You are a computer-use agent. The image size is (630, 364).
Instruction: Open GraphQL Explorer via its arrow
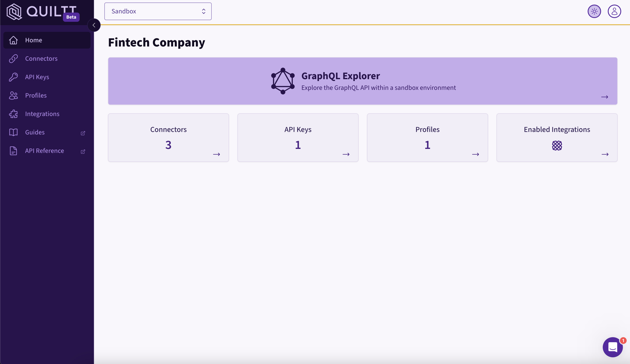[x=605, y=97]
